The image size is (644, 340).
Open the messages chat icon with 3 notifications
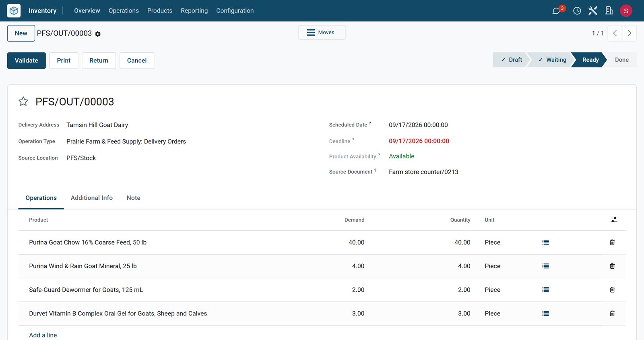point(556,10)
